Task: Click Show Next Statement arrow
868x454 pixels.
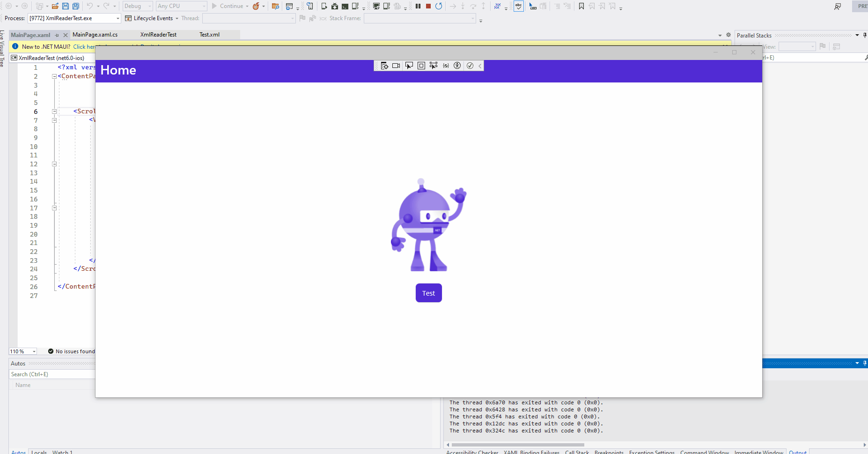Action: (x=453, y=6)
